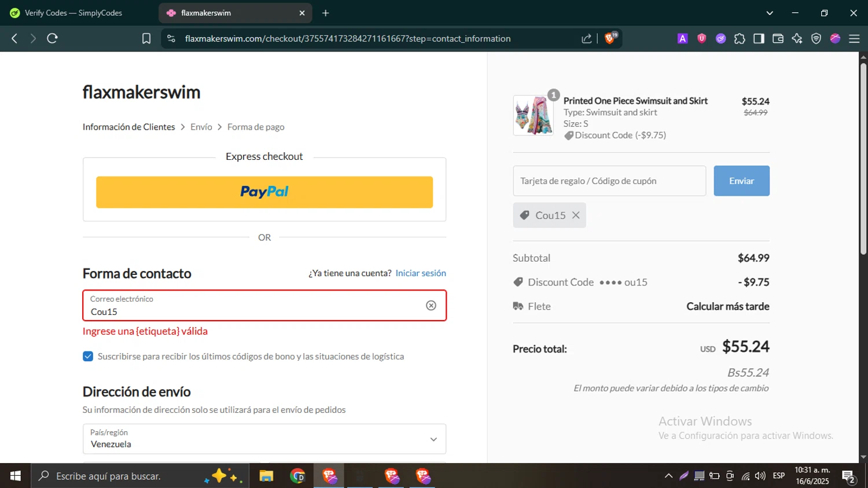Click the address bar URL
The image size is (868, 488).
(x=348, y=39)
